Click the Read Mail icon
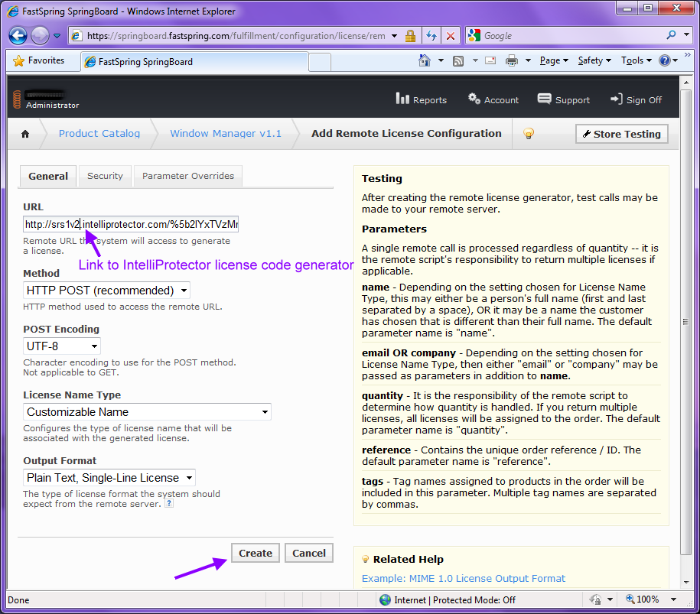The image size is (700, 614). pyautogui.click(x=490, y=60)
